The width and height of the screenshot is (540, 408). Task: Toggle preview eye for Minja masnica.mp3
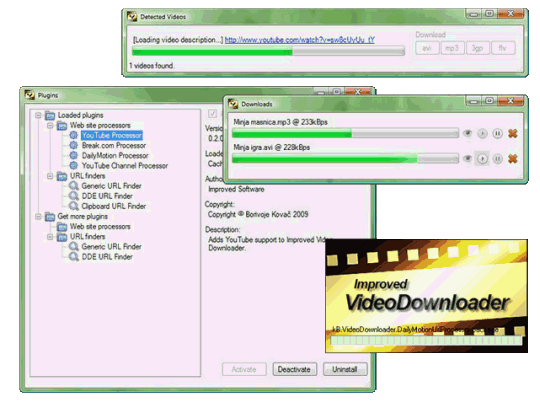467,133
